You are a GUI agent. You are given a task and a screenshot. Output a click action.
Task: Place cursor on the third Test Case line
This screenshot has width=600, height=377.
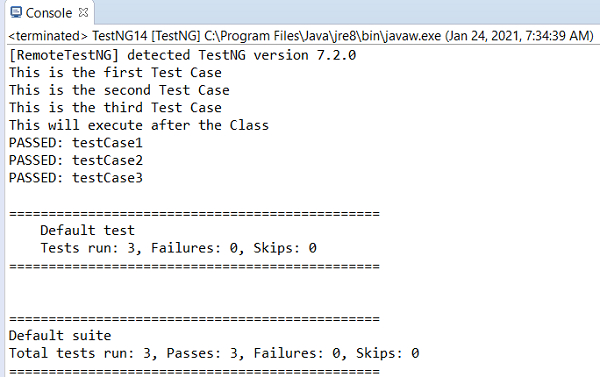115,108
